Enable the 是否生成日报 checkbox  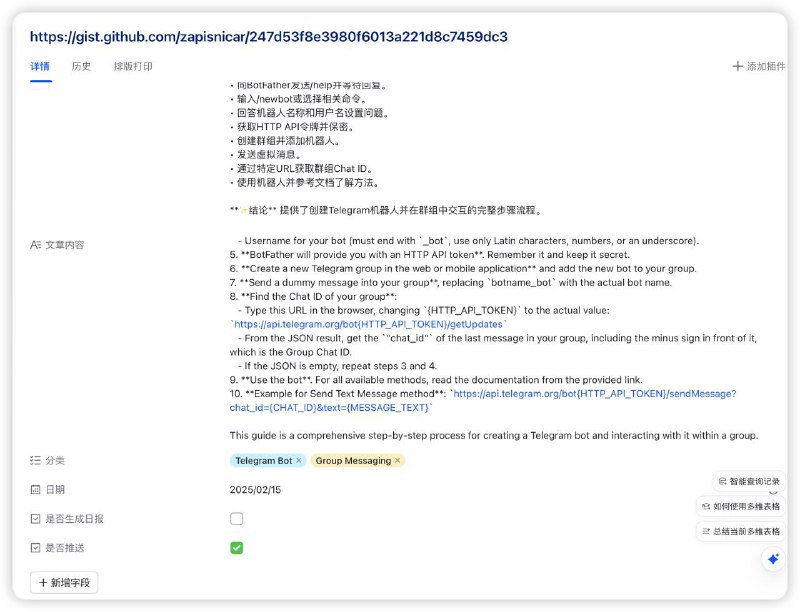pyautogui.click(x=236, y=519)
